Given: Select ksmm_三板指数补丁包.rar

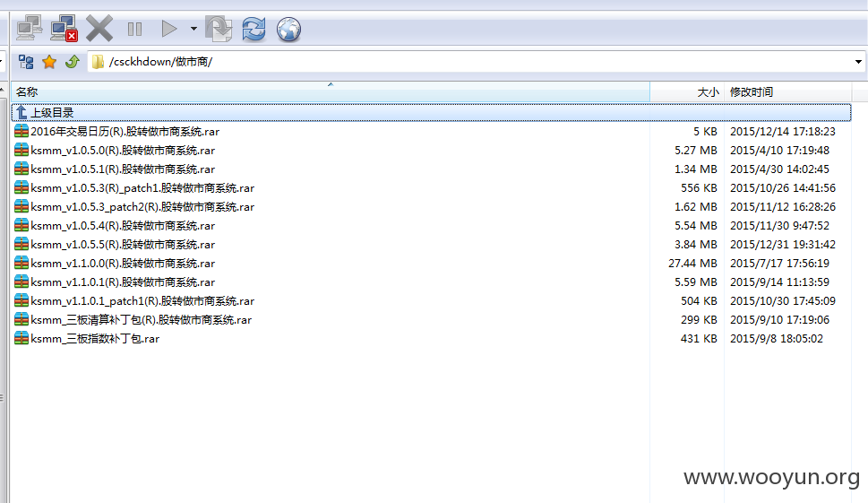Looking at the screenshot, I should point(95,339).
